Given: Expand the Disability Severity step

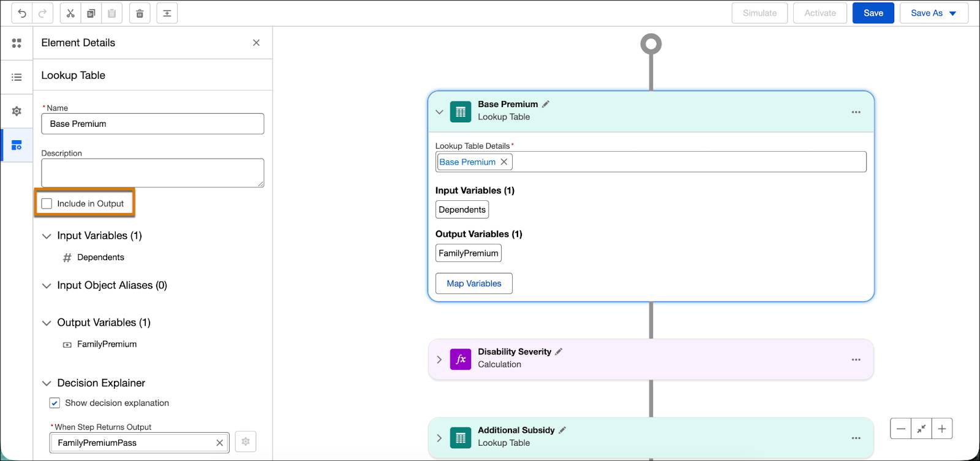Looking at the screenshot, I should (439, 359).
